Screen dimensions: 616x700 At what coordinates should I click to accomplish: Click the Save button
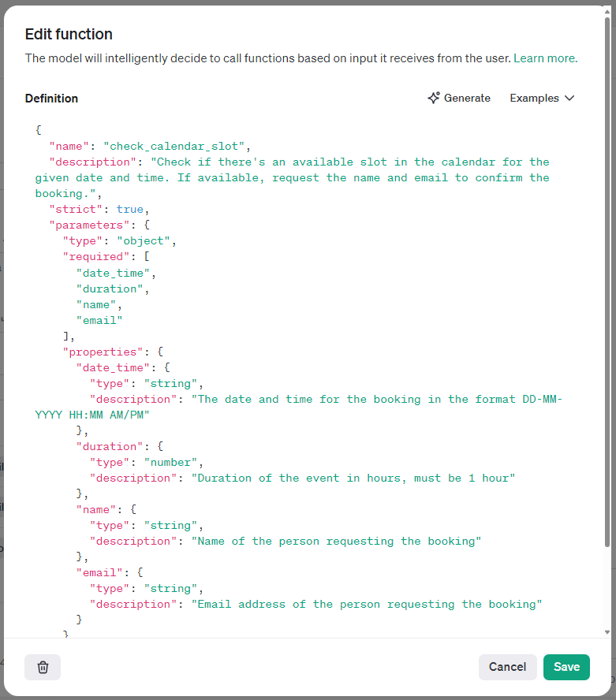coord(566,667)
